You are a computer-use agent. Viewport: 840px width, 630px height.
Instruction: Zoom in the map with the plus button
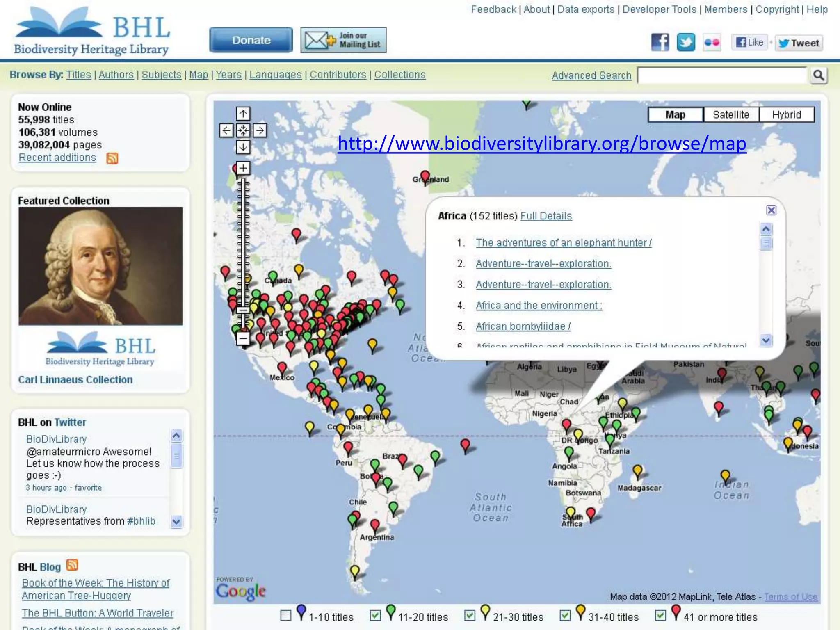coord(243,168)
